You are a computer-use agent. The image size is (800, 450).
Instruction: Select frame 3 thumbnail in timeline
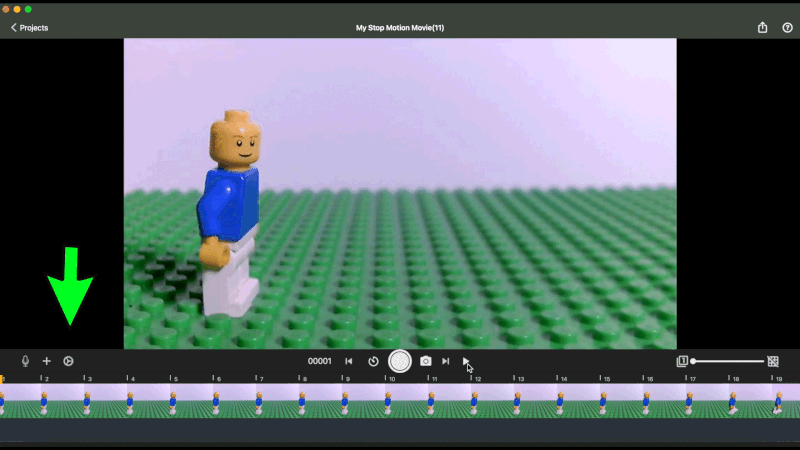105,401
